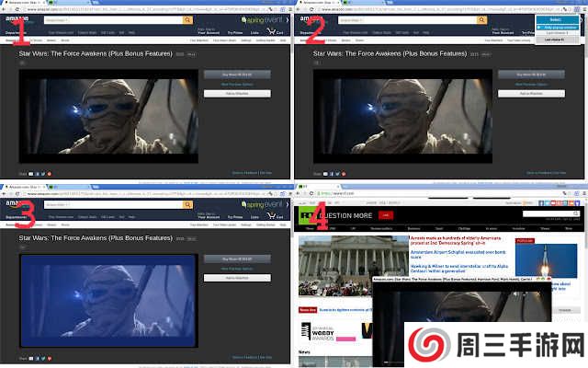Click the red LIVE button on RT header

(385, 214)
